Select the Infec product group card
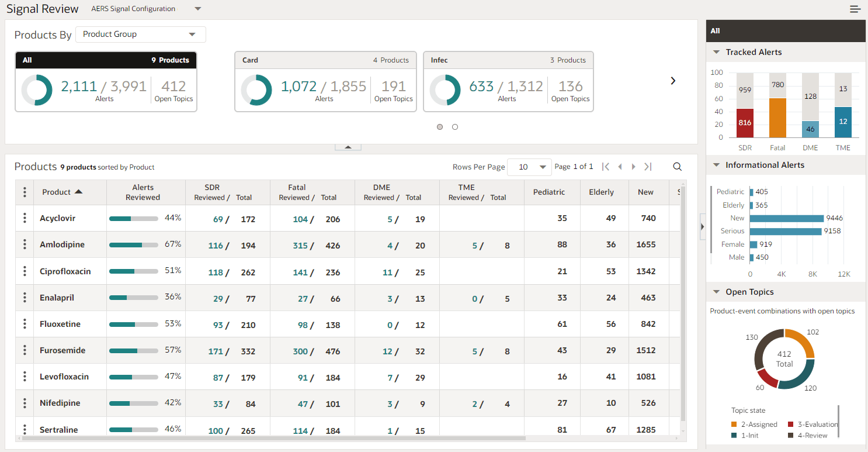The width and height of the screenshot is (868, 452). coord(508,82)
